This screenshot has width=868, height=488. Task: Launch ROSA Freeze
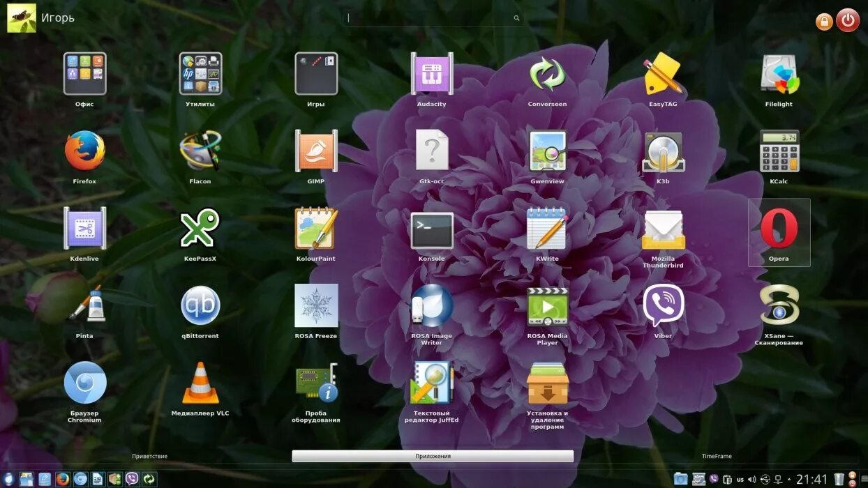pyautogui.click(x=316, y=305)
